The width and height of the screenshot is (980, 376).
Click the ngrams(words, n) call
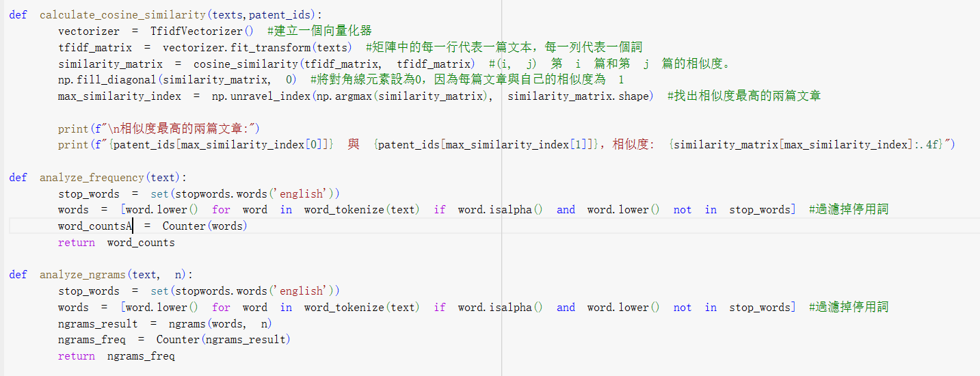coord(220,324)
